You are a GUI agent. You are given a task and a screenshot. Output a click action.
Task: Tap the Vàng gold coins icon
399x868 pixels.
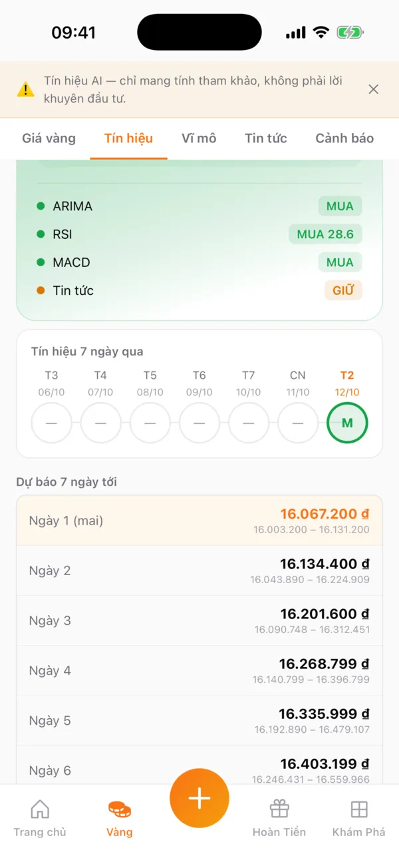(120, 809)
